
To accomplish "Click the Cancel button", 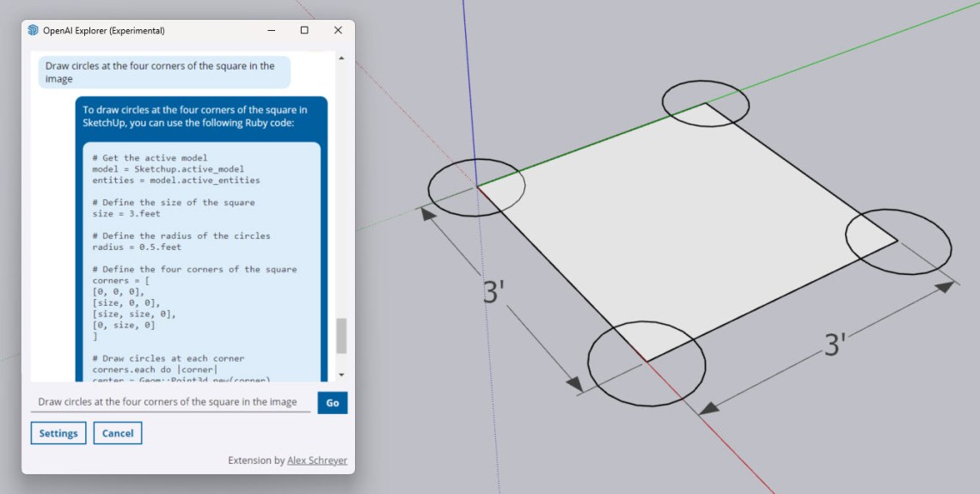I will point(118,433).
